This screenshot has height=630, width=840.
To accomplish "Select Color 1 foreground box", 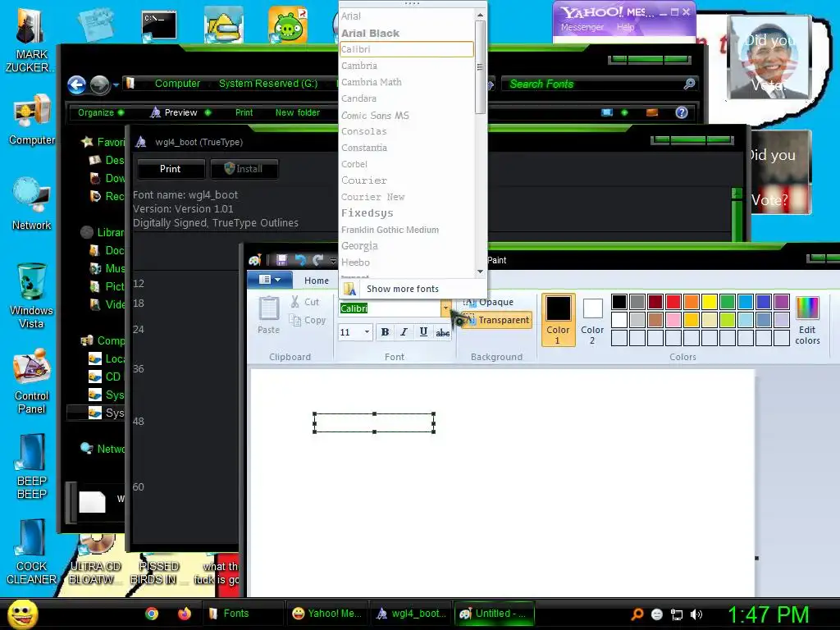I will [558, 320].
